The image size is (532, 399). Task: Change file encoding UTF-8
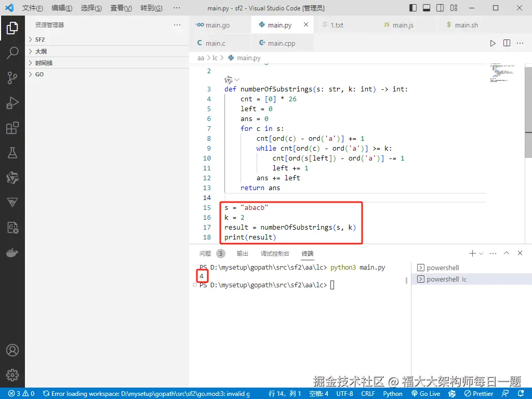345,394
